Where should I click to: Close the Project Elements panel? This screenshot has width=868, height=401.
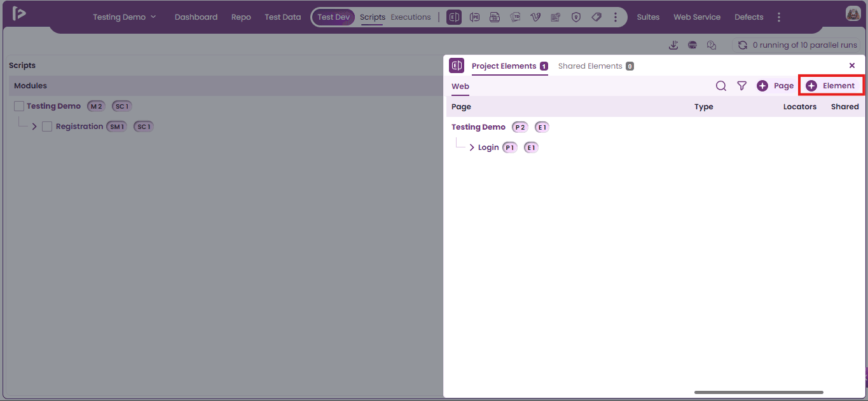[x=852, y=65]
